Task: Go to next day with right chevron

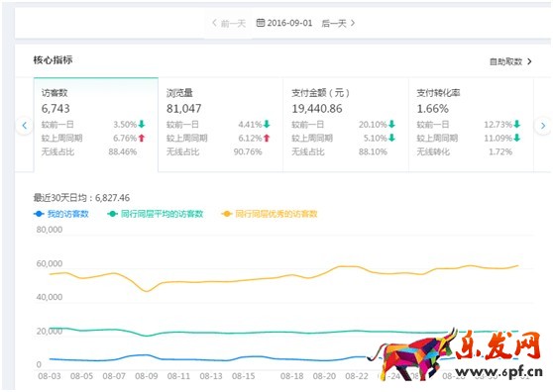Action: point(353,23)
